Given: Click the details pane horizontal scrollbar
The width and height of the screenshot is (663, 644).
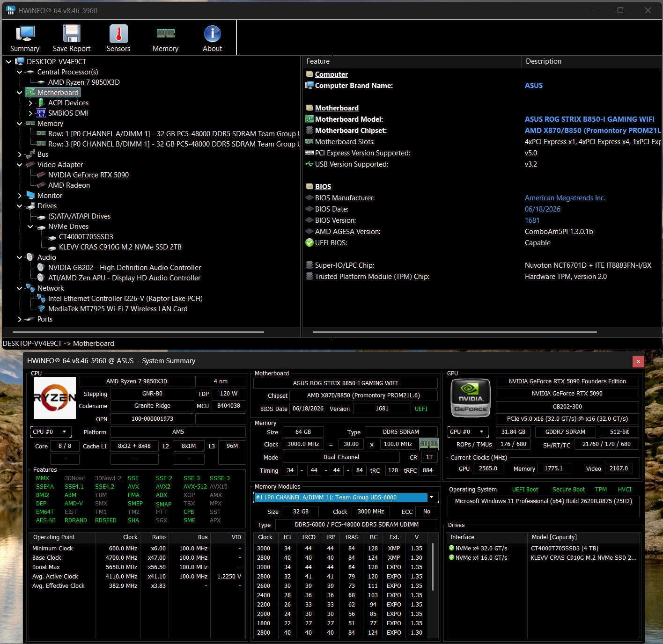Looking at the screenshot, I should click(455, 332).
